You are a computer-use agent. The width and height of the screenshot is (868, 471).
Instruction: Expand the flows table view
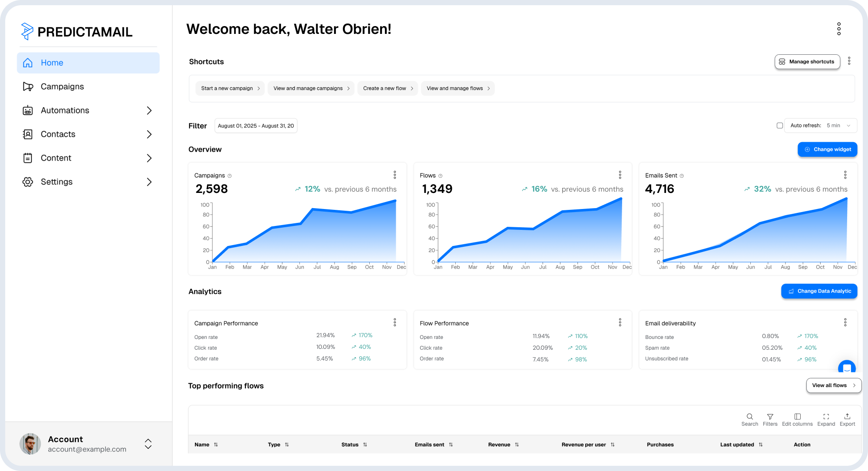tap(826, 419)
